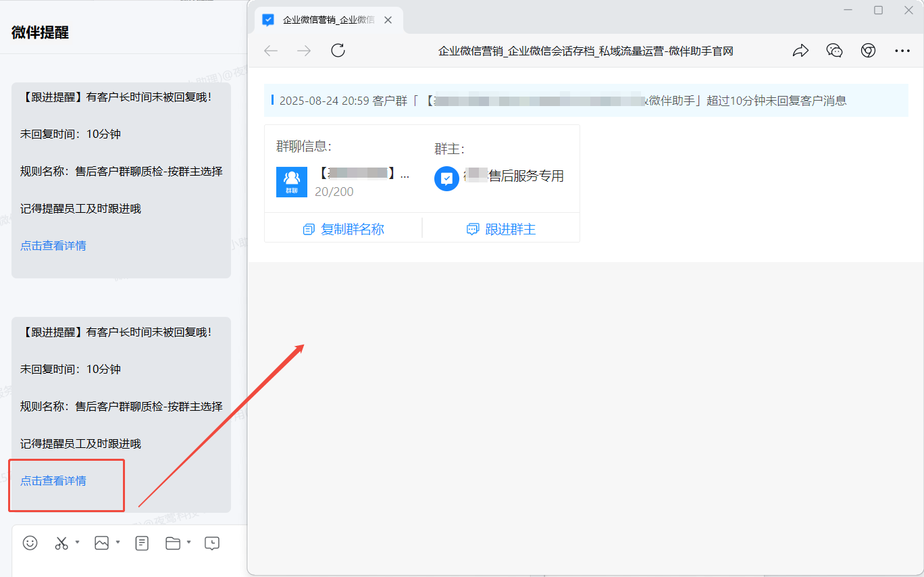Viewport: 924px width, 577px height.
Task: Click the blue 群聊 group avatar
Action: coord(292,182)
